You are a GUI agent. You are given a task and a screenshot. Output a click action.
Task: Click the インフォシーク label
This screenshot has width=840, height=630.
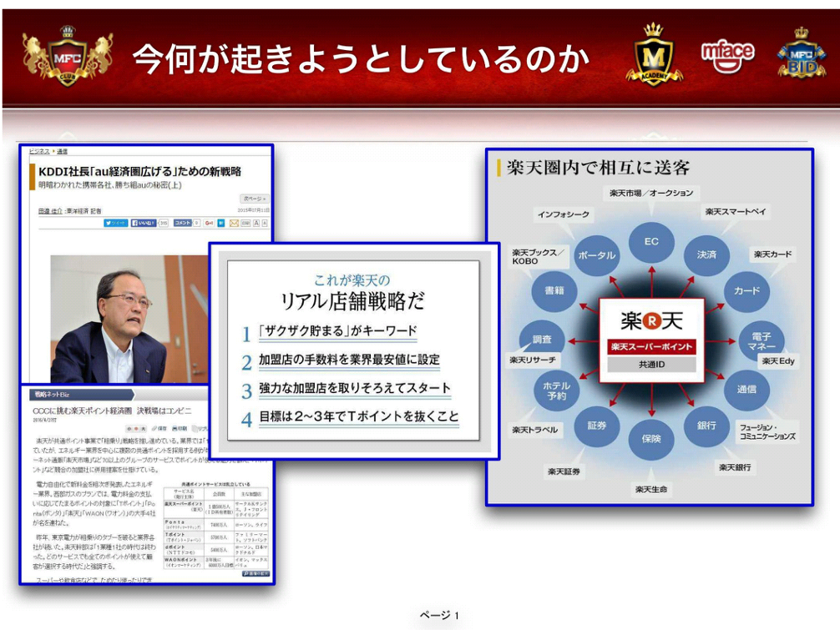click(564, 214)
